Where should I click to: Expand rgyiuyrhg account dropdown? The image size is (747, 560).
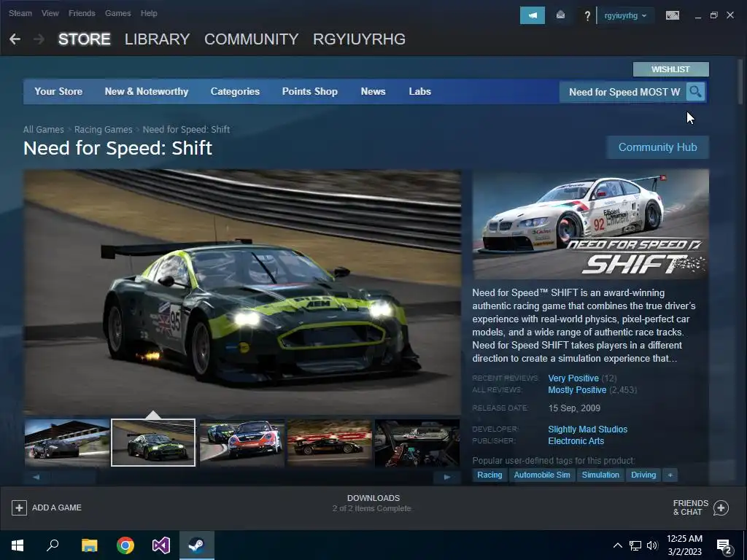pyautogui.click(x=625, y=15)
